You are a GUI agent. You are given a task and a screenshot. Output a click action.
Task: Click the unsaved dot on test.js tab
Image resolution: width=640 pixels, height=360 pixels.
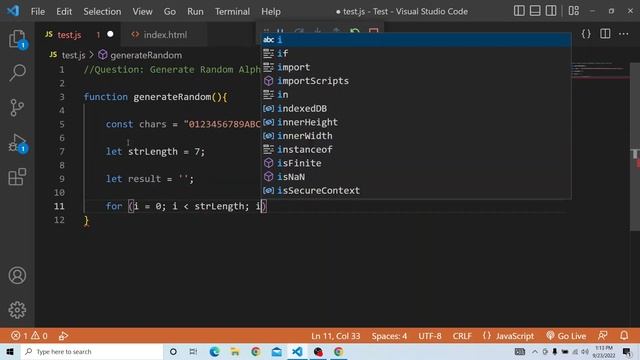tap(110, 34)
